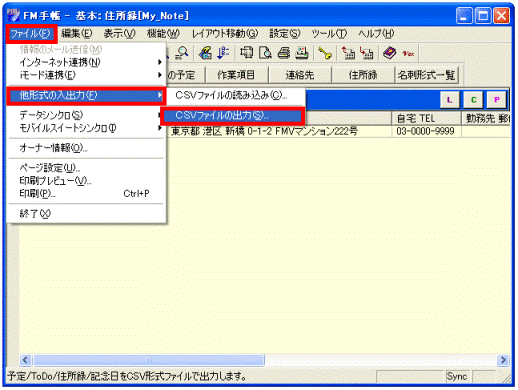Choose CSVファイルの読み込み(C)... entry
Image resolution: width=518 pixels, height=390 pixels.
(x=236, y=95)
